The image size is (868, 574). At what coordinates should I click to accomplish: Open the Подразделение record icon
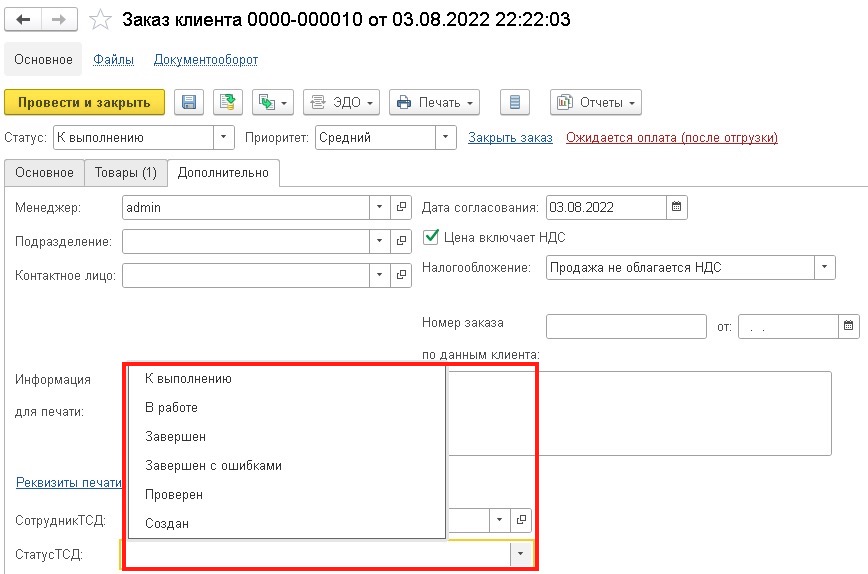(401, 241)
